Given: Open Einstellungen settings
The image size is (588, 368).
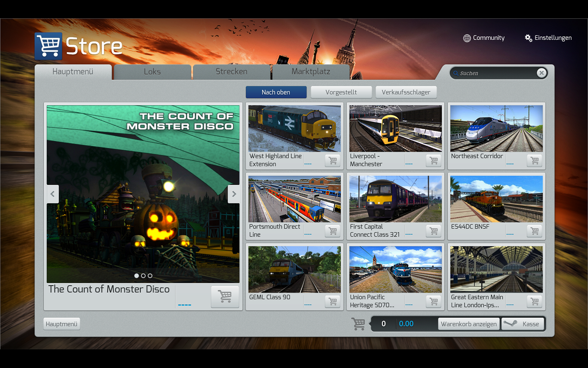Looking at the screenshot, I should (548, 38).
